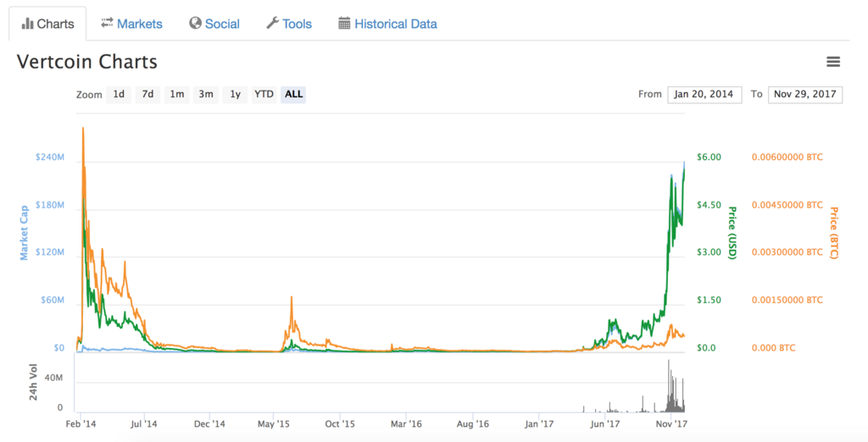Open the Tools tab

(x=289, y=24)
